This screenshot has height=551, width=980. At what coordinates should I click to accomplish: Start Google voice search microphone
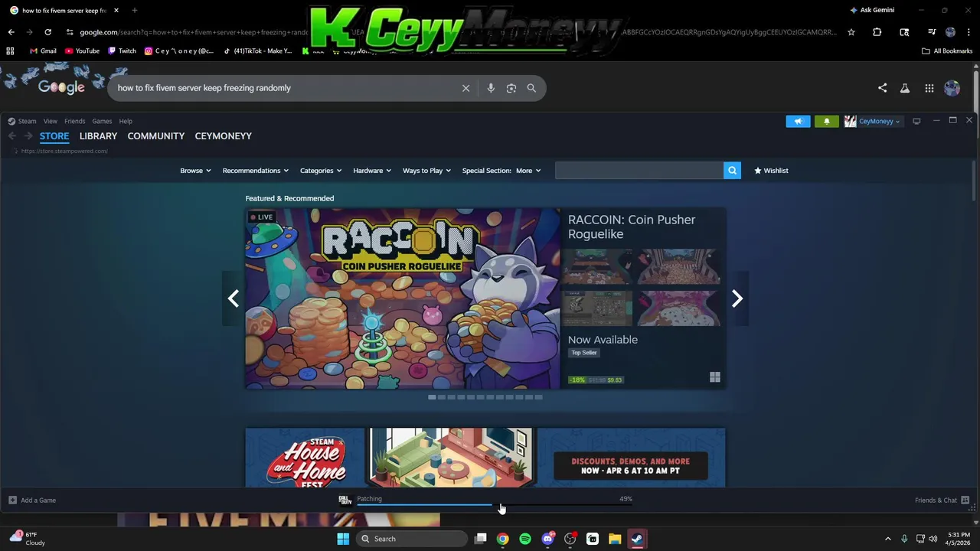pyautogui.click(x=491, y=88)
